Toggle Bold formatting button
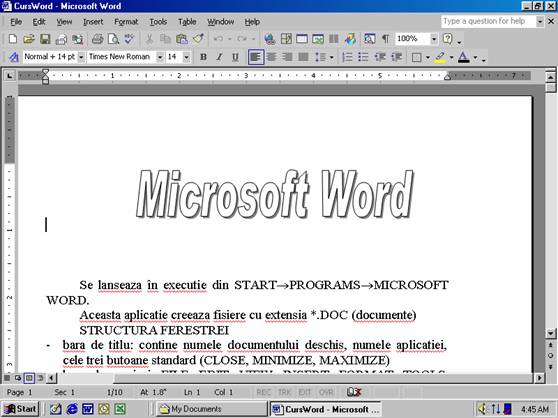558x418 pixels. (203, 57)
